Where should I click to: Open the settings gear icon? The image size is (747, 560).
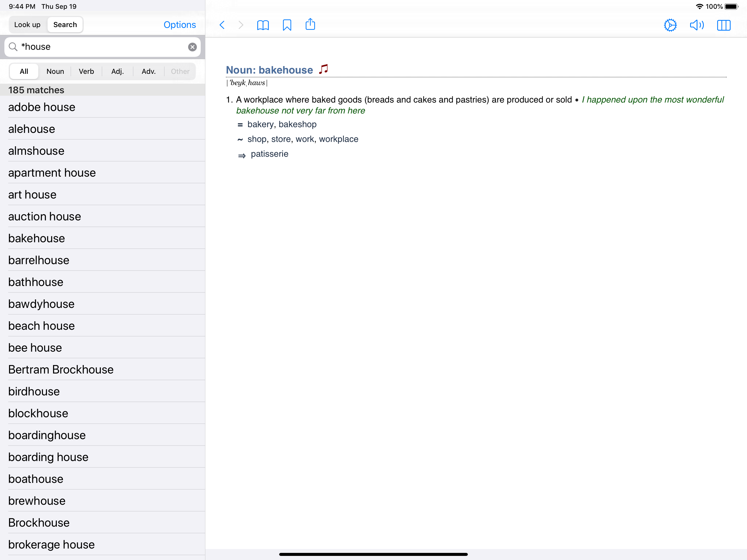pos(670,25)
